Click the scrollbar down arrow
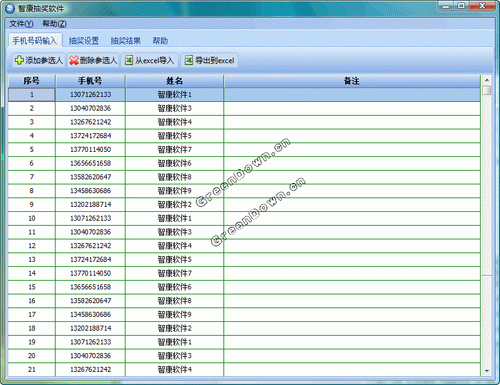The width and height of the screenshot is (500, 385). [487, 371]
